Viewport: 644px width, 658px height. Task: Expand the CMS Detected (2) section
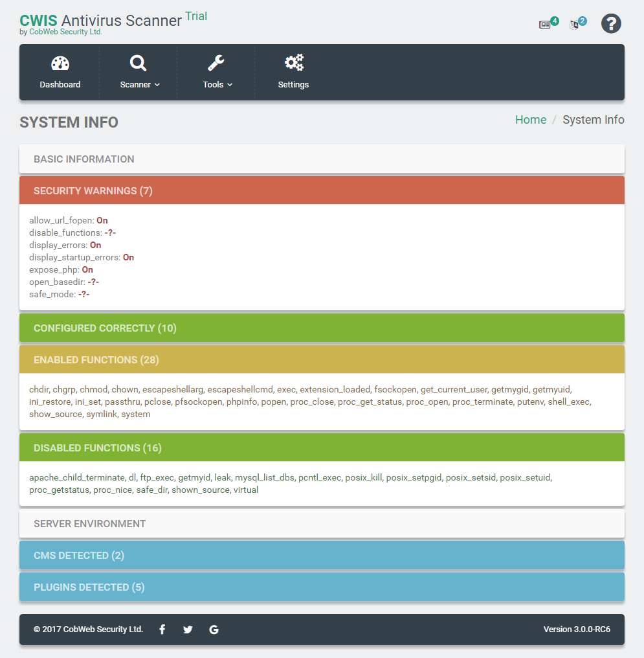[322, 555]
